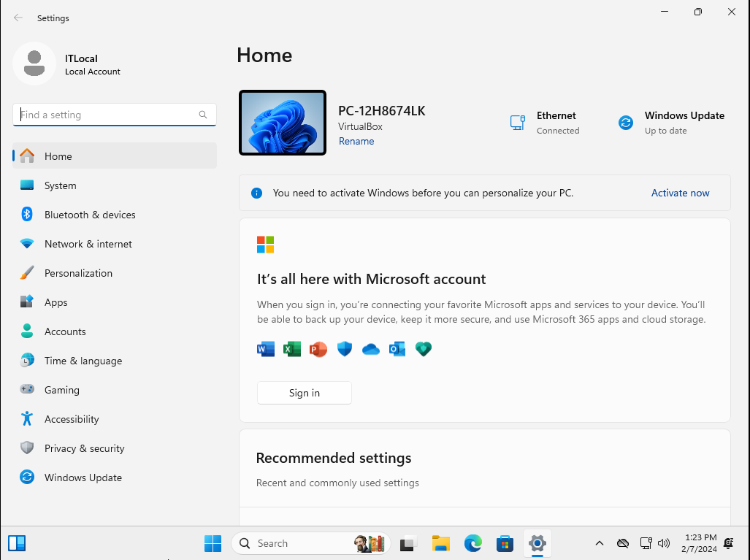Screen dimensions: 750x560
Task: Click the Sign in button
Action: click(305, 393)
